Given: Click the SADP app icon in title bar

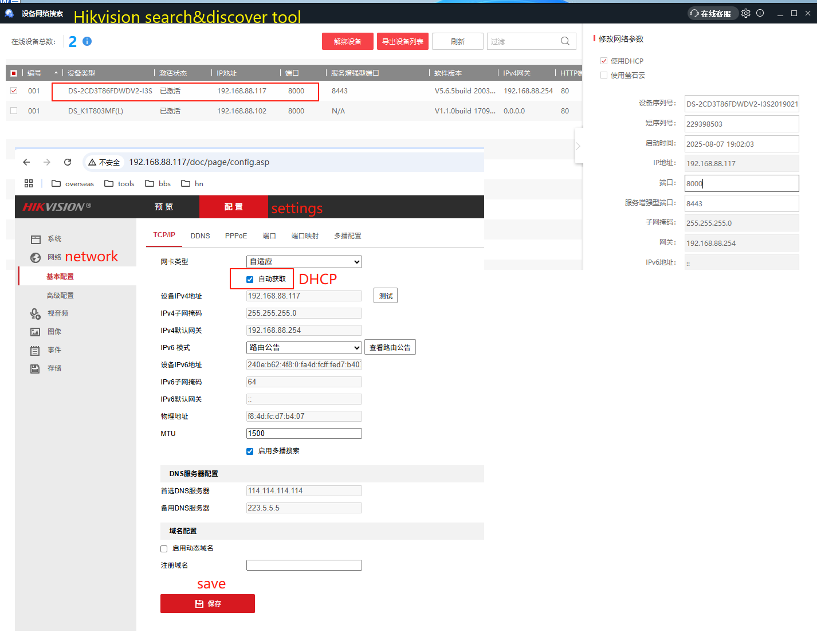Looking at the screenshot, I should [9, 13].
